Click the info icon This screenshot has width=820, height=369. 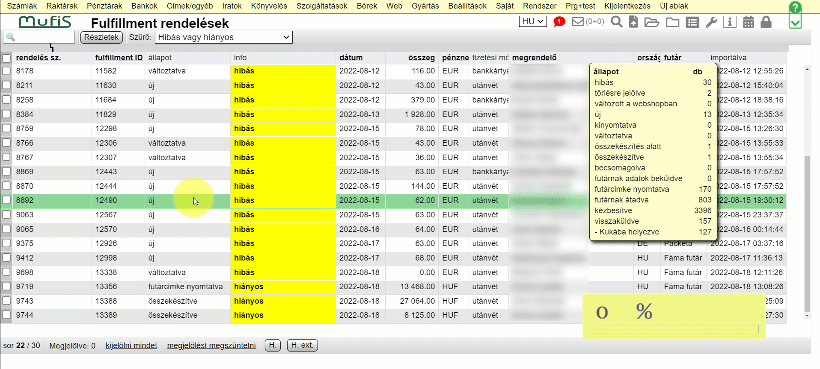pyautogui.click(x=731, y=22)
